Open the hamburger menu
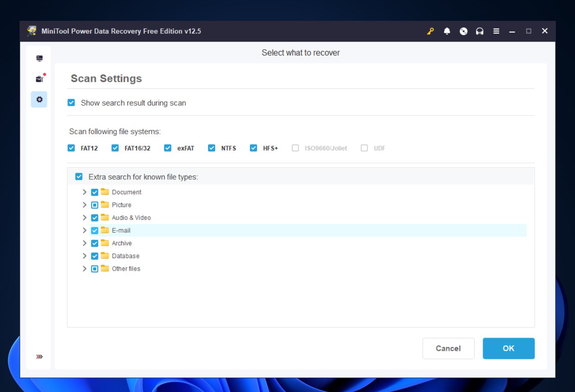 [496, 31]
